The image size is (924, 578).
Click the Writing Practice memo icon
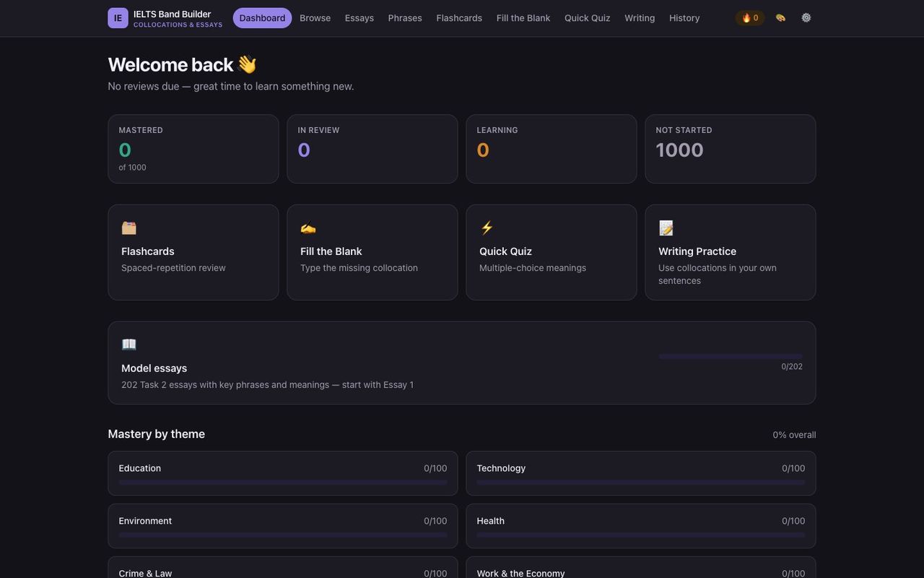(x=666, y=228)
